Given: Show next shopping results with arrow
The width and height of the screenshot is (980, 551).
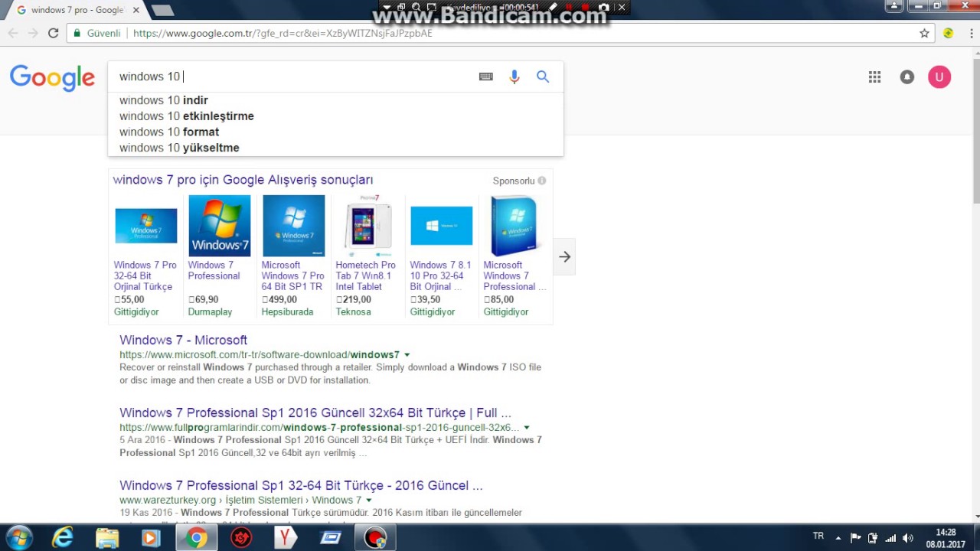Looking at the screenshot, I should click(x=565, y=257).
